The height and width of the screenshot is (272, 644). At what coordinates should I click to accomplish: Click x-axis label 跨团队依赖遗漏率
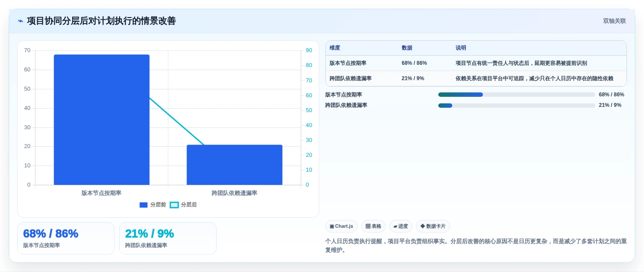click(235, 193)
